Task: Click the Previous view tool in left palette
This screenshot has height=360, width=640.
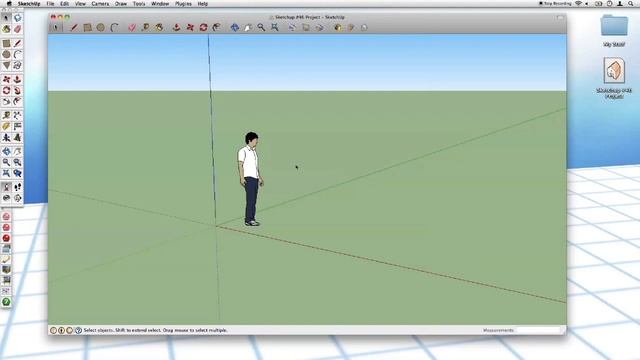Action: point(18,173)
